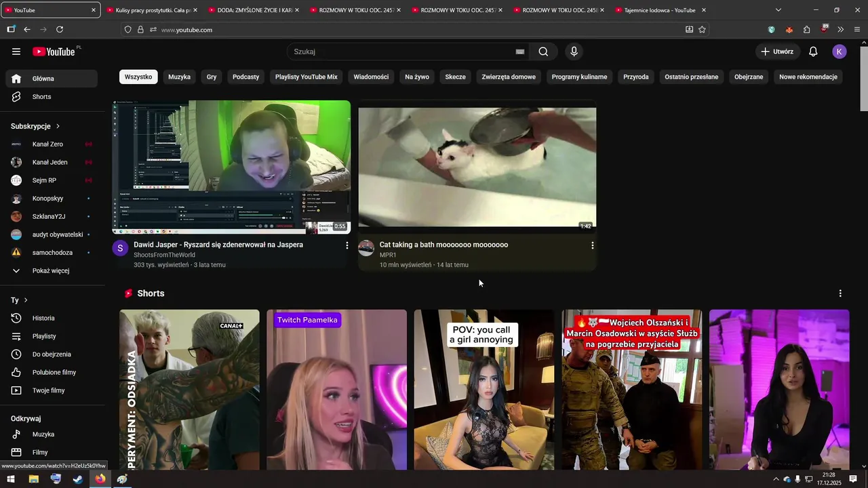Open Do obejrzenia watch later
The width and height of the screenshot is (868, 488).
click(52, 354)
